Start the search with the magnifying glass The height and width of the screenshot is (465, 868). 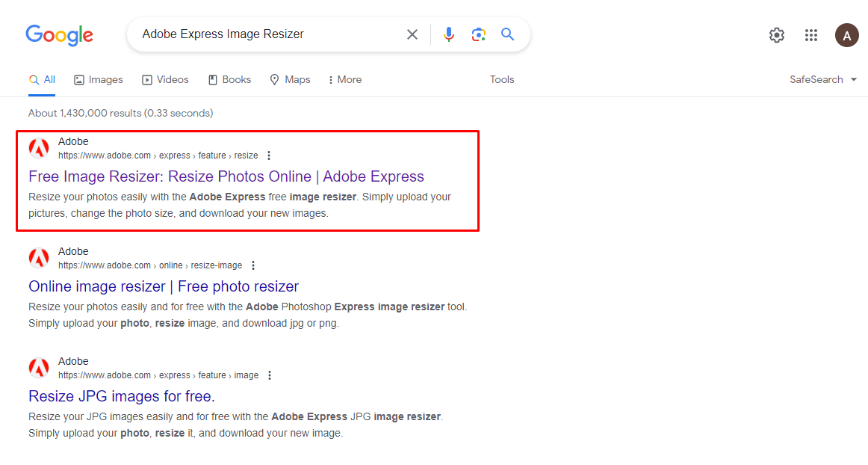click(x=507, y=34)
